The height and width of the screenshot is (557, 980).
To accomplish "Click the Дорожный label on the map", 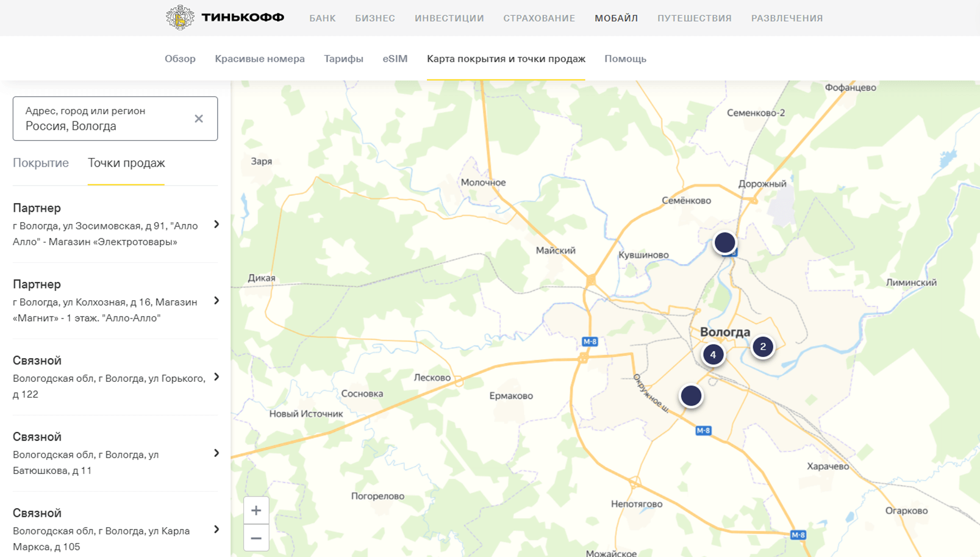I will [762, 184].
